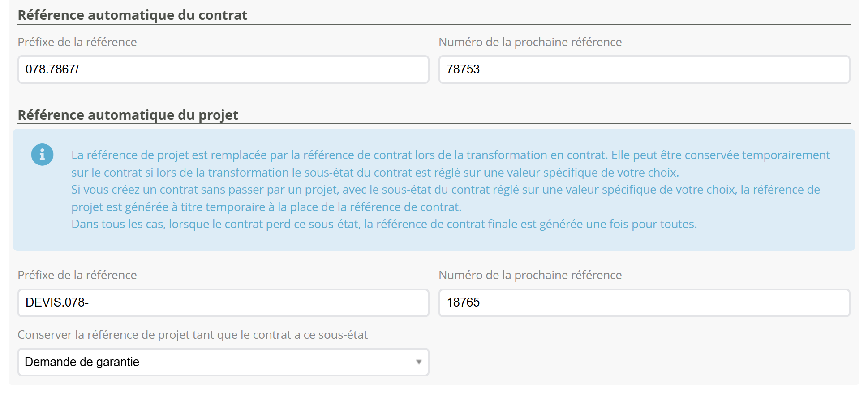Click the blue info icon in the banner
Viewport: 868px width, 393px height.
pos(42,155)
